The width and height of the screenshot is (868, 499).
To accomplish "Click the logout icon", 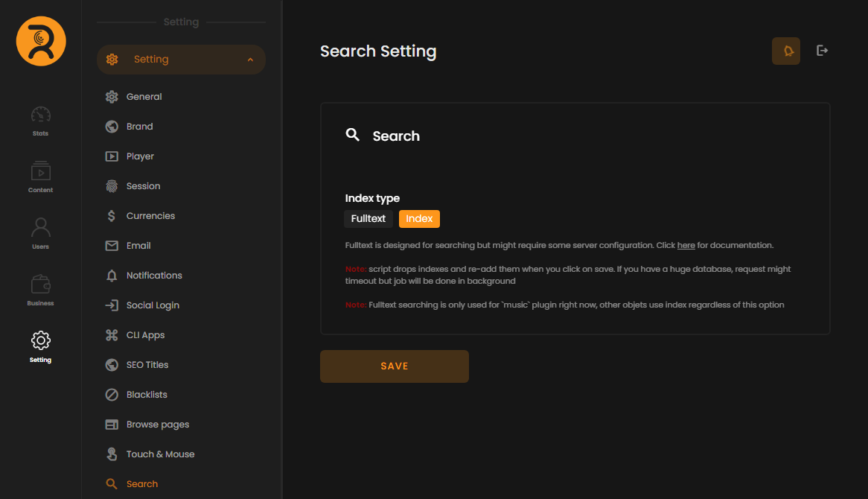I will tap(822, 51).
